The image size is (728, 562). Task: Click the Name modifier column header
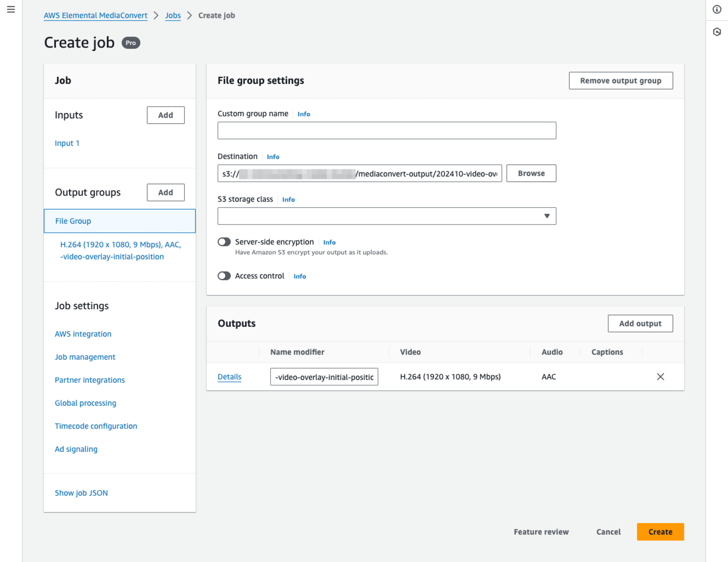point(297,352)
